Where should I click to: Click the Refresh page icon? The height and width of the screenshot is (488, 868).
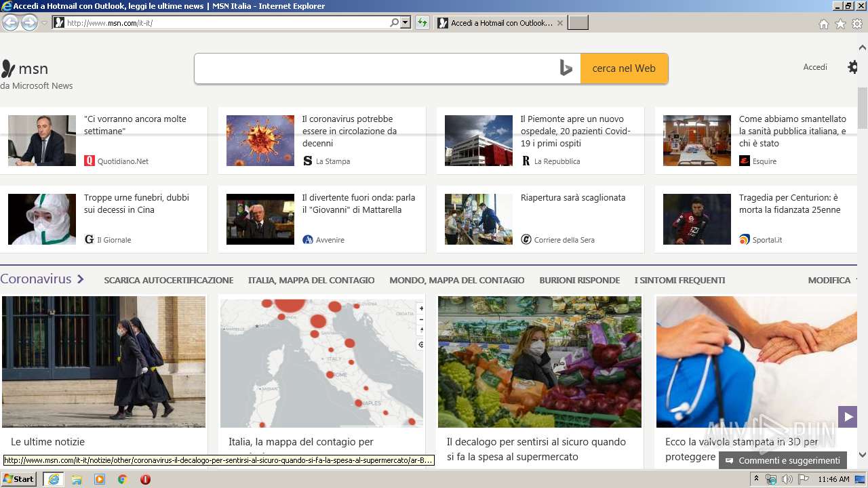(422, 23)
